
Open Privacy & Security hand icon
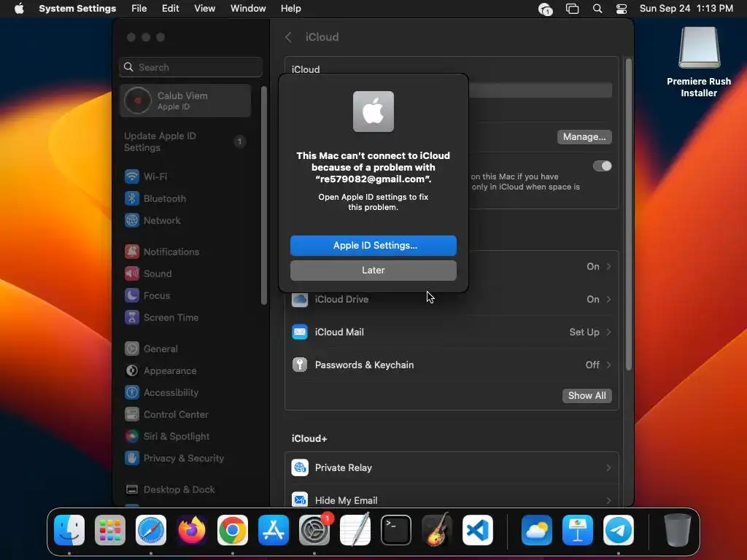(132, 458)
